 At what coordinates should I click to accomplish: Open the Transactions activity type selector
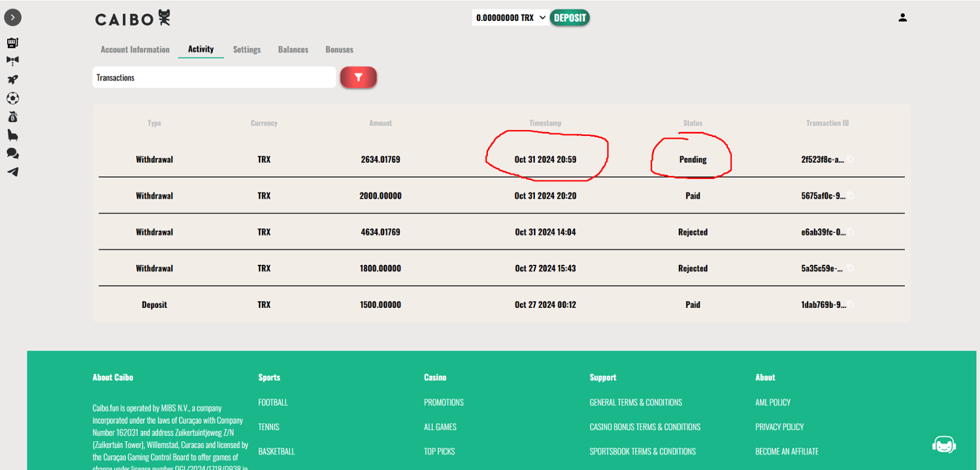pos(214,77)
